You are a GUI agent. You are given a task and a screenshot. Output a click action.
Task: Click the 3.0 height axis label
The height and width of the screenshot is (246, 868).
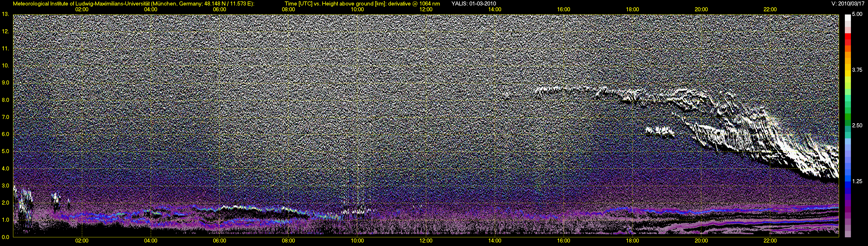click(x=5, y=186)
